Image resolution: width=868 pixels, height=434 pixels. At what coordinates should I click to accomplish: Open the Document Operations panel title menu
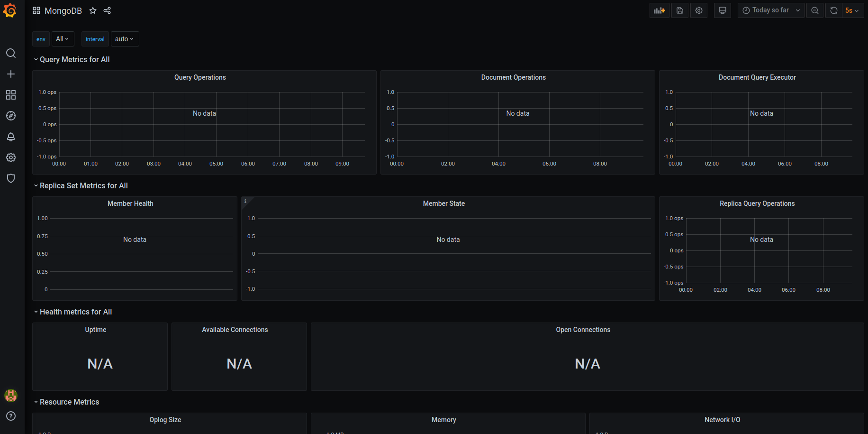tap(514, 77)
